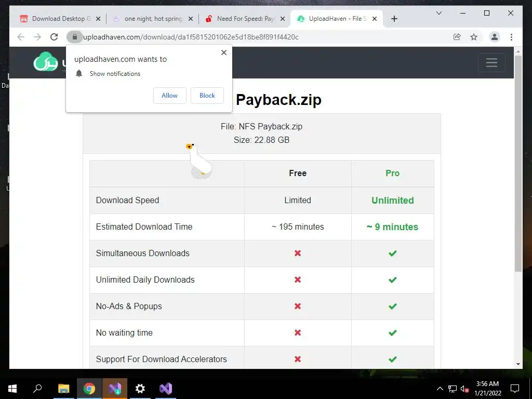Click the Desktop Goose on the page

click(x=199, y=161)
